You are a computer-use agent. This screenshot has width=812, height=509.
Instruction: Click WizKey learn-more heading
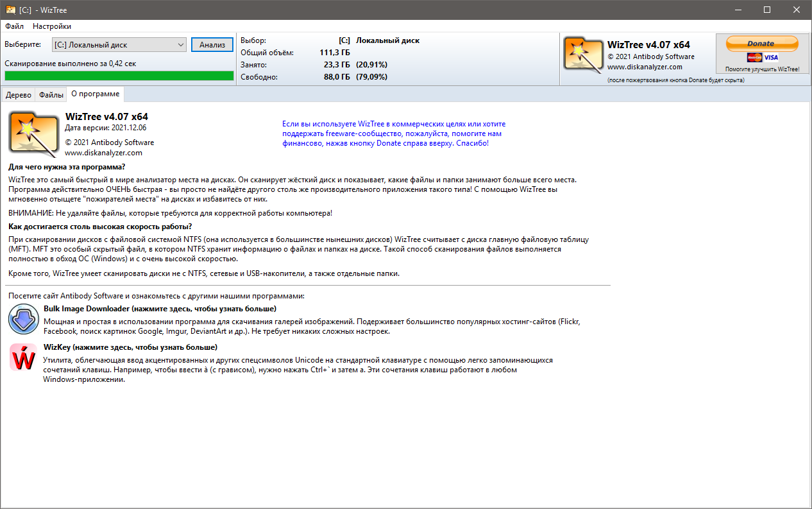pos(130,347)
